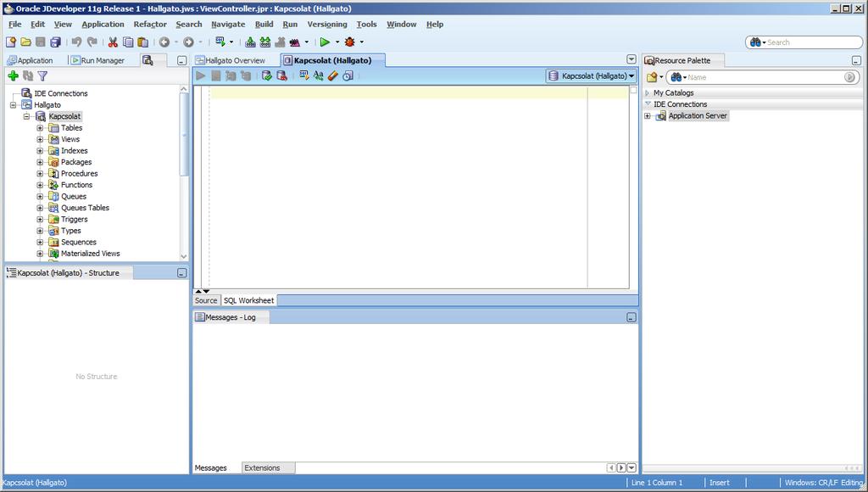The width and height of the screenshot is (868, 492).
Task: Click the New gallery icon in toolbar
Action: (10, 42)
